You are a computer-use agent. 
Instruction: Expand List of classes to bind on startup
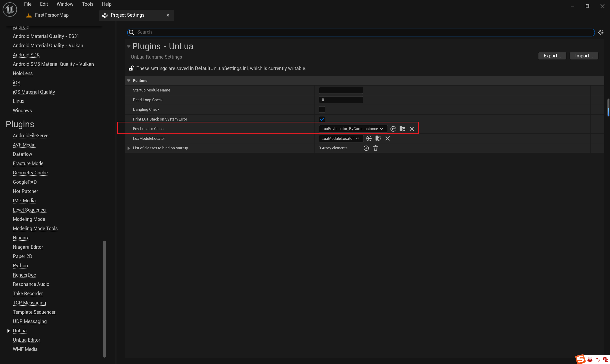point(128,148)
